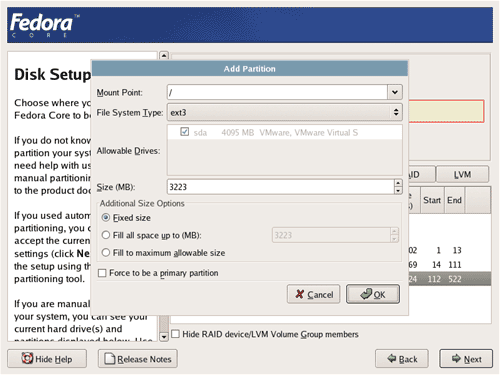The image size is (500, 375).
Task: Go Back to the previous step
Action: tap(402, 359)
